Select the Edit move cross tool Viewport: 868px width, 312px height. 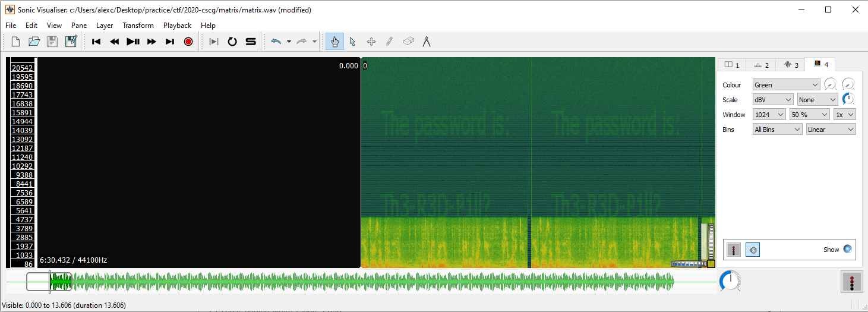pyautogui.click(x=371, y=42)
